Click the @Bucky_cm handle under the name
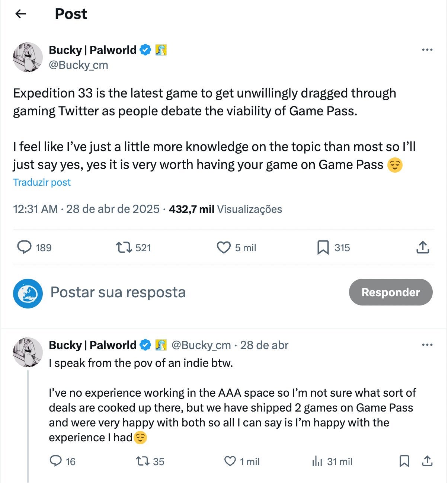Viewport: 448px width, 483px height. click(79, 65)
